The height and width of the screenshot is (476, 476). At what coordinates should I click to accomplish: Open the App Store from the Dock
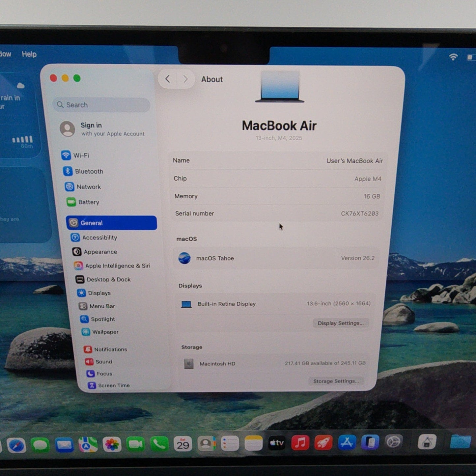tap(347, 442)
